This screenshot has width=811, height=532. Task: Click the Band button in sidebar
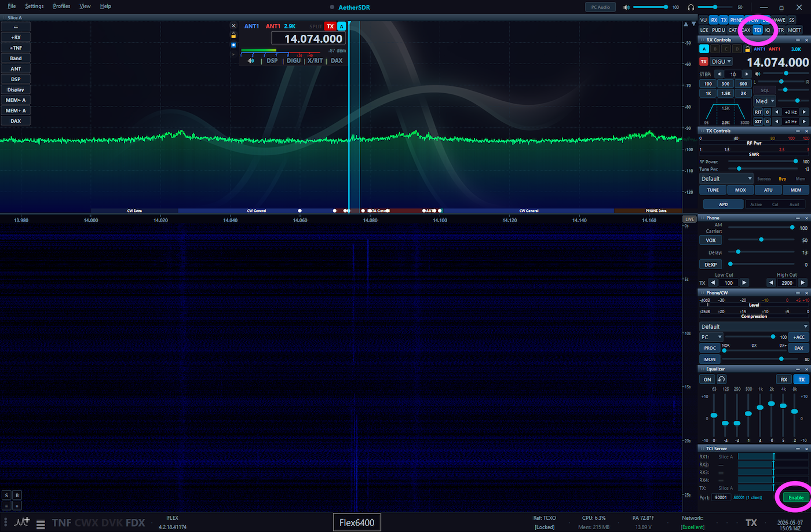coord(16,58)
